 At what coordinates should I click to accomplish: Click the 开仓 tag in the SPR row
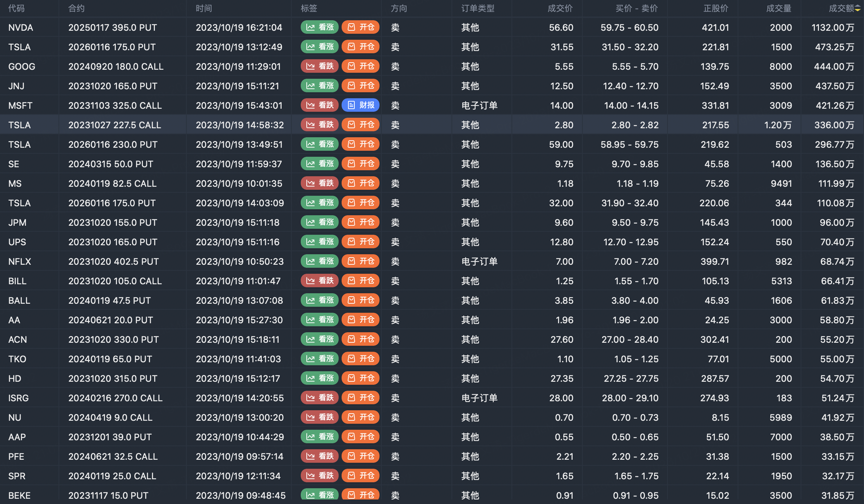tap(361, 475)
